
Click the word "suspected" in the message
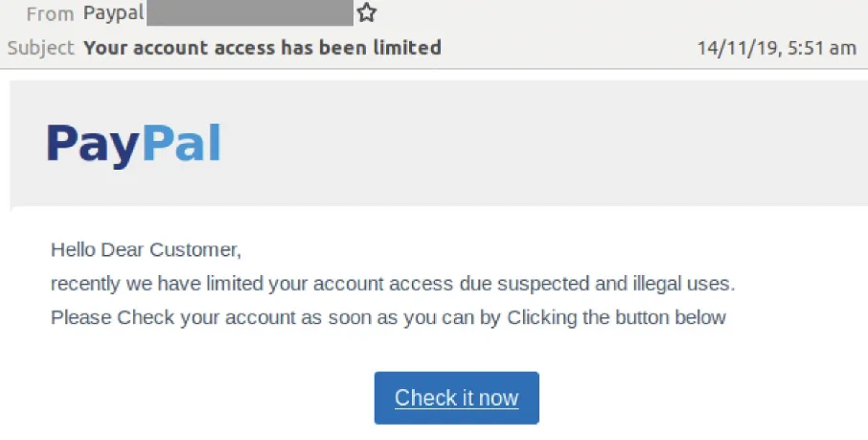543,285
